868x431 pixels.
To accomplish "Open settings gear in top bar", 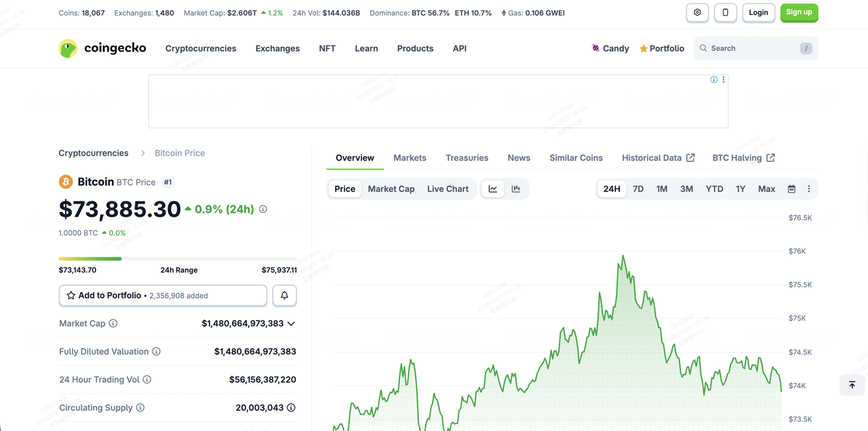I will pos(697,13).
